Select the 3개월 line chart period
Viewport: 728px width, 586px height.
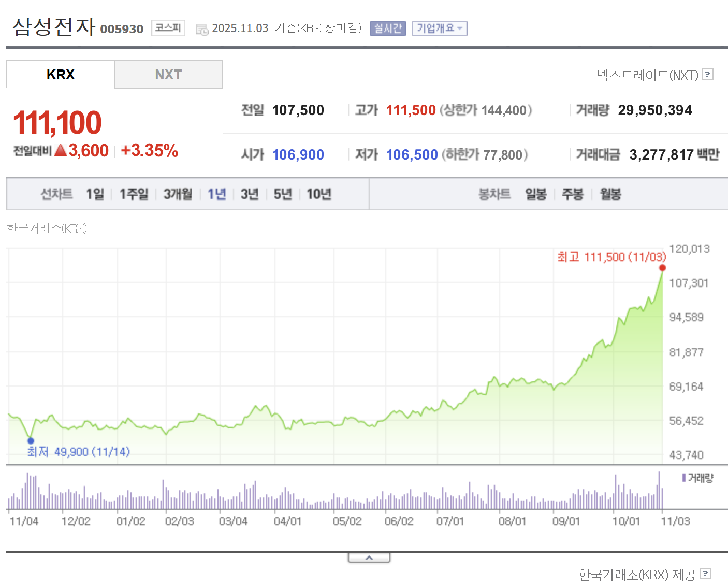tap(178, 194)
